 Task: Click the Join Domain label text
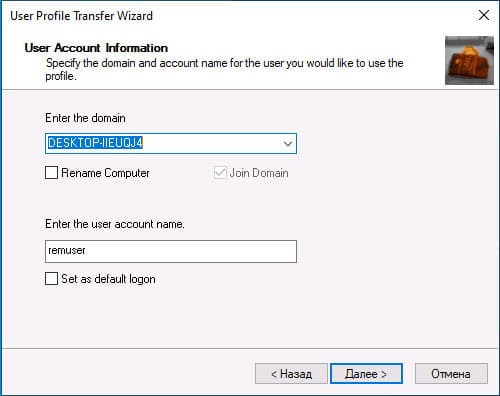pos(259,173)
